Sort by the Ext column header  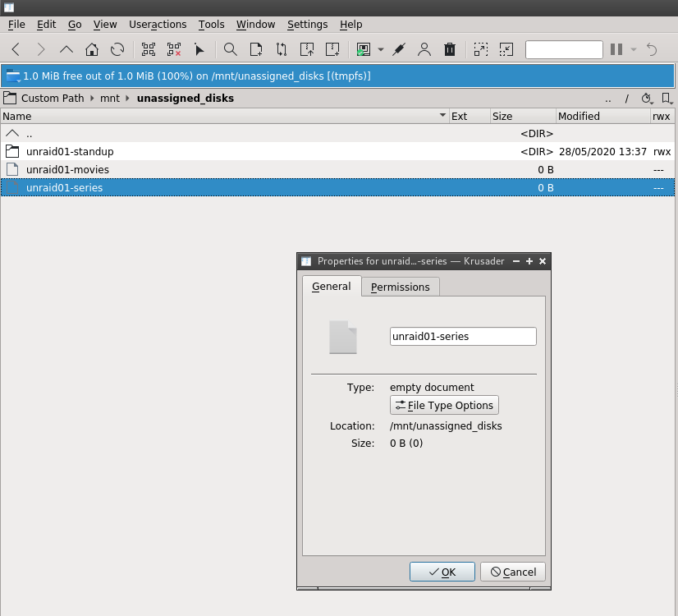(470, 117)
